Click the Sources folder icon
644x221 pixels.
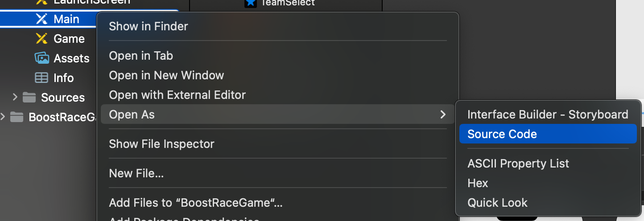[29, 98]
